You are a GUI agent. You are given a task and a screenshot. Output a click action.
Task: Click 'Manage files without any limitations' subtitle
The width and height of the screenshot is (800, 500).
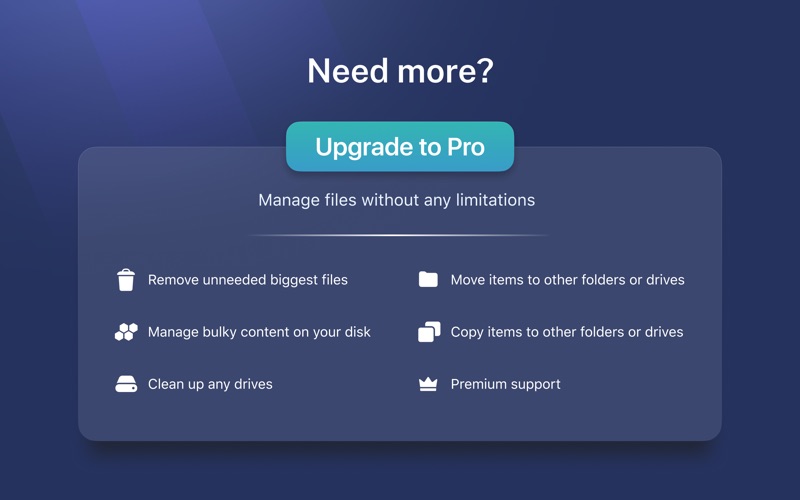[396, 200]
